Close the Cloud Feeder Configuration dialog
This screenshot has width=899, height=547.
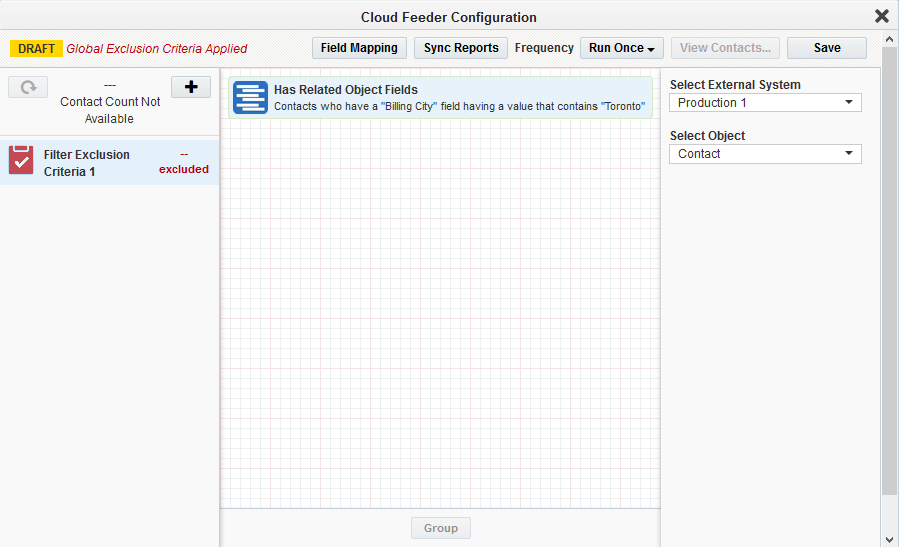click(x=881, y=16)
